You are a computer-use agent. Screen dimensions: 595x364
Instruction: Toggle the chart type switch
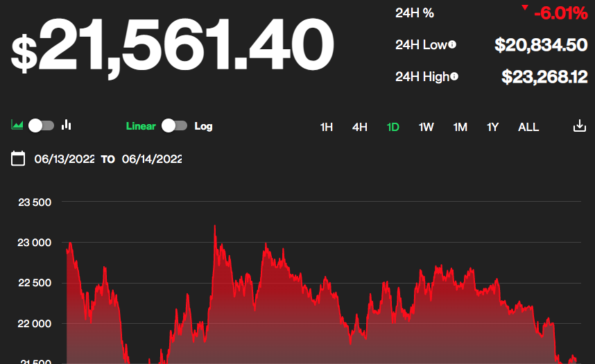click(x=41, y=125)
